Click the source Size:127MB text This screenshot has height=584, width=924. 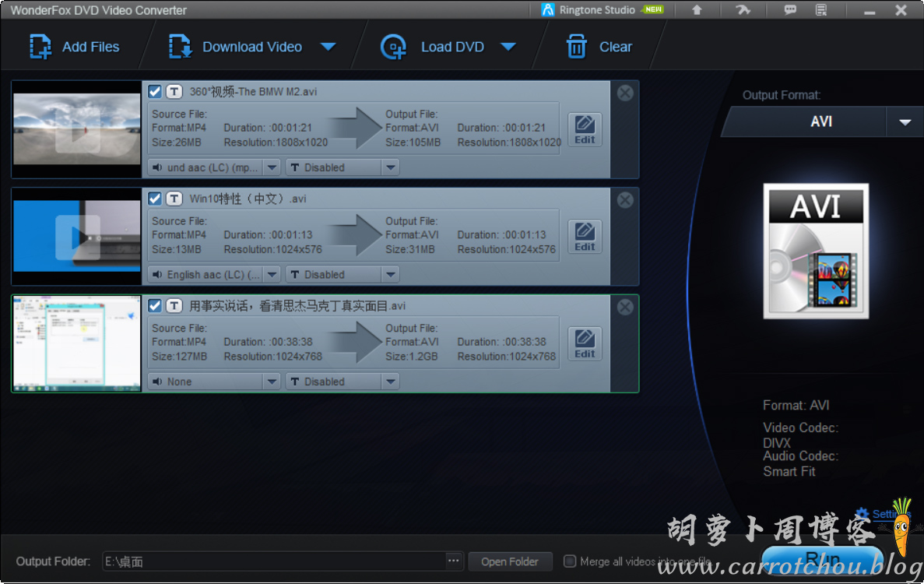(x=179, y=357)
